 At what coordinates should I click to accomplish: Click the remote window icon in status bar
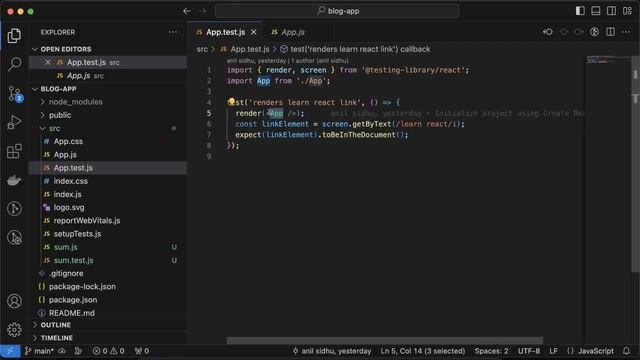[10, 351]
